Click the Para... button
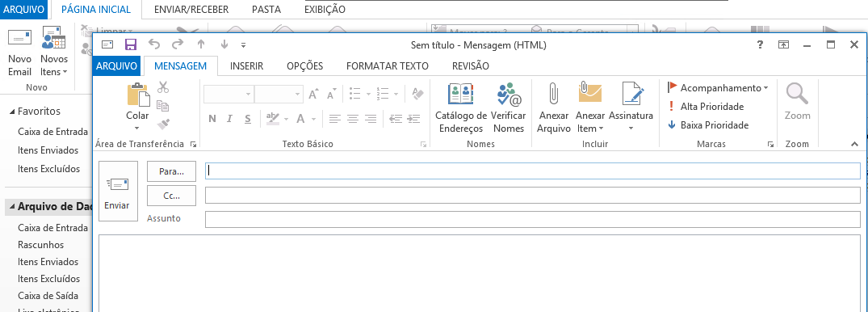 172,171
